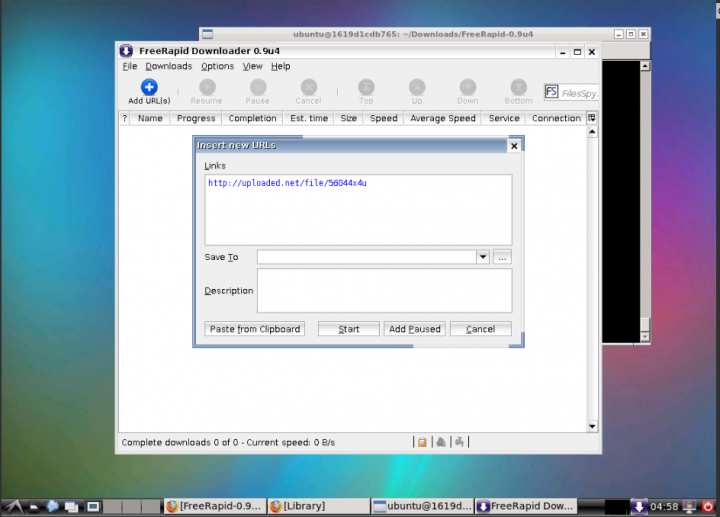Click the Save To combo box field
Screen dimensions: 720x517
click(367, 257)
